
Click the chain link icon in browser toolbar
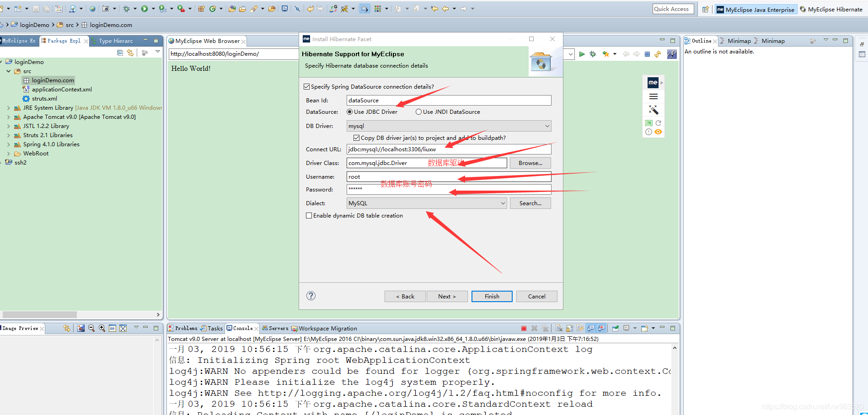click(x=672, y=54)
